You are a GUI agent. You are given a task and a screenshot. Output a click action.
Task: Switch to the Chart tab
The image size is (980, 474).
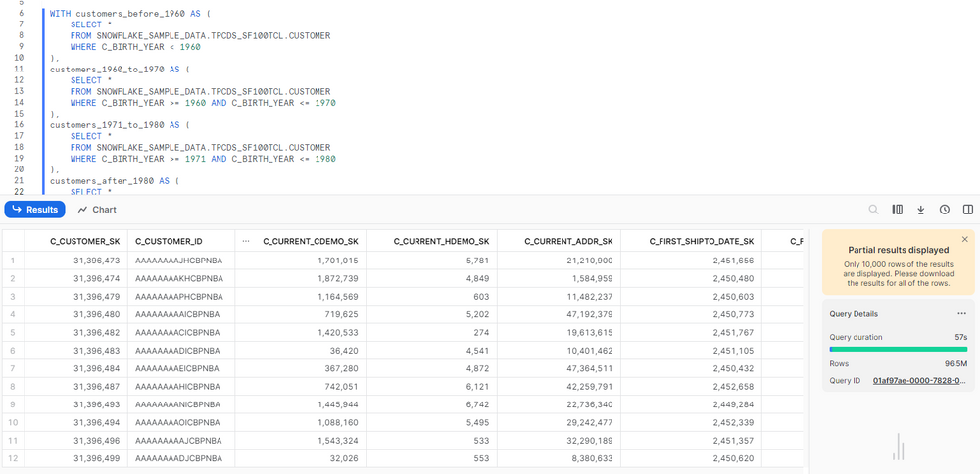(x=97, y=210)
